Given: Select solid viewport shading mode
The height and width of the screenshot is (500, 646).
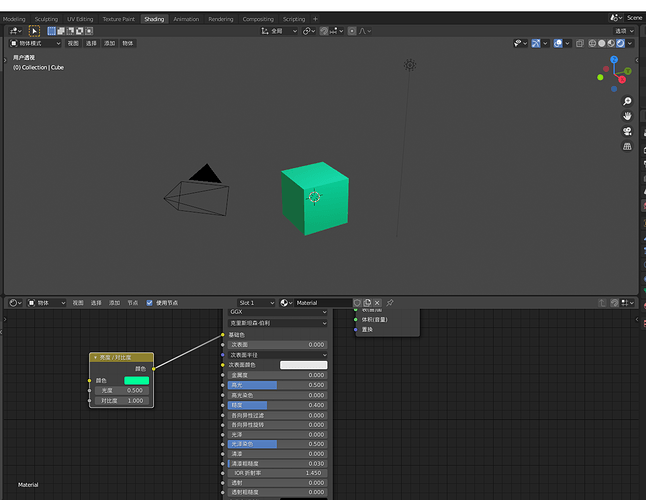Looking at the screenshot, I should point(602,43).
